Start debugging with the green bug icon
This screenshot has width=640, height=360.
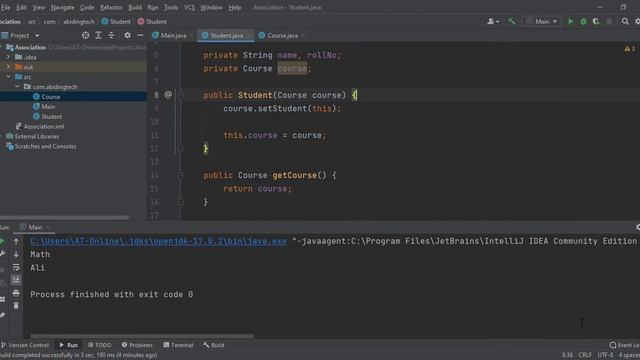coord(583,21)
